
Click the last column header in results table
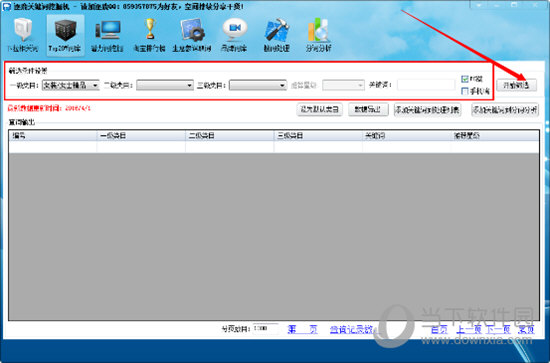tap(495, 136)
